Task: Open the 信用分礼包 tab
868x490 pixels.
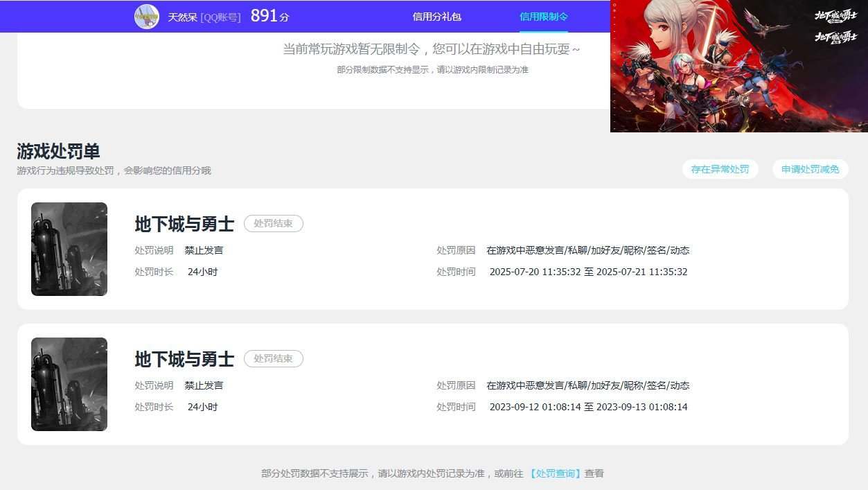Action: (x=437, y=17)
